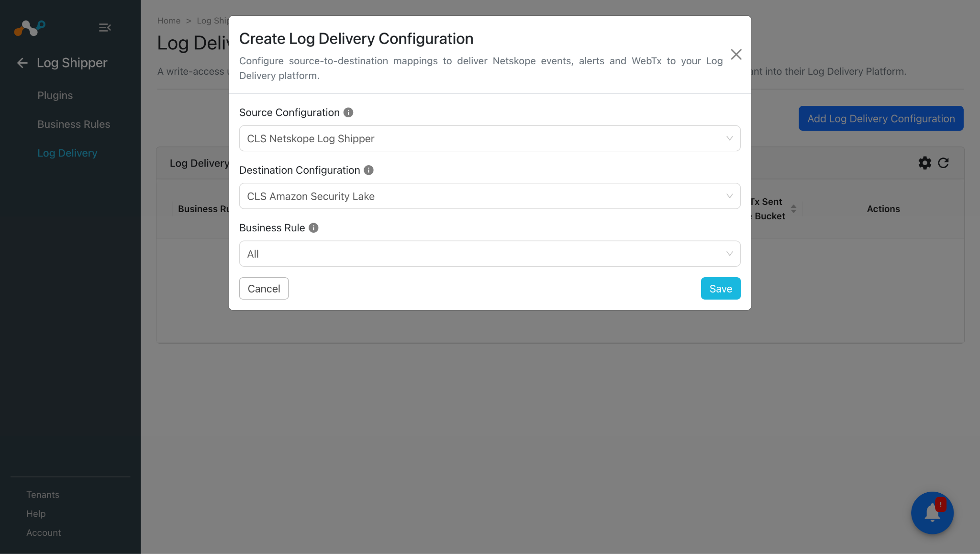The image size is (980, 554).
Task: Open the notifications bell
Action: 932,512
